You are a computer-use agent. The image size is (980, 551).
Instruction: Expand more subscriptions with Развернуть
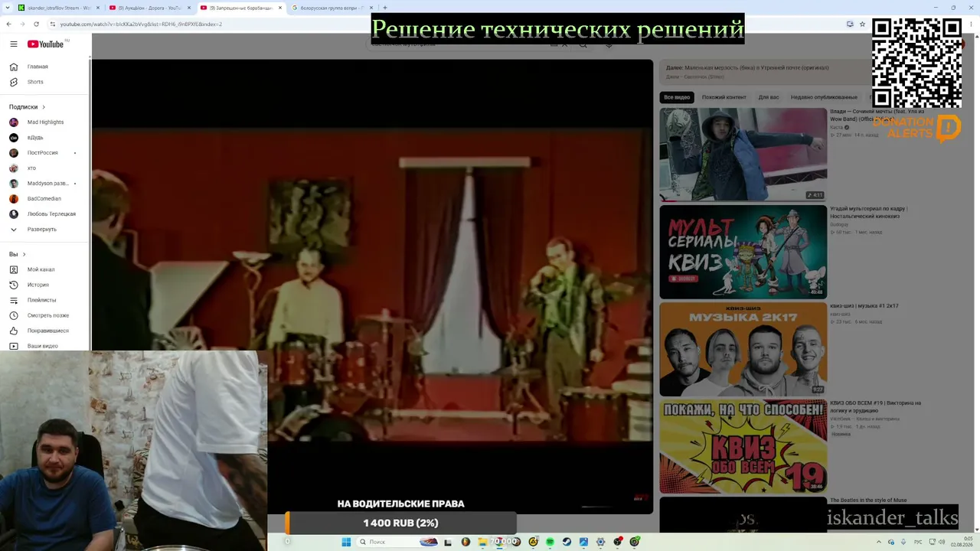click(46, 230)
